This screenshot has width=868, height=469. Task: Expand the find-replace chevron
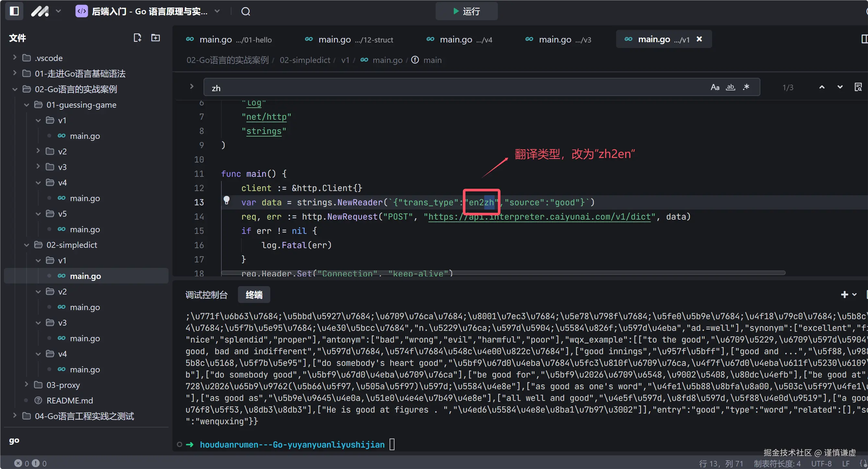191,87
